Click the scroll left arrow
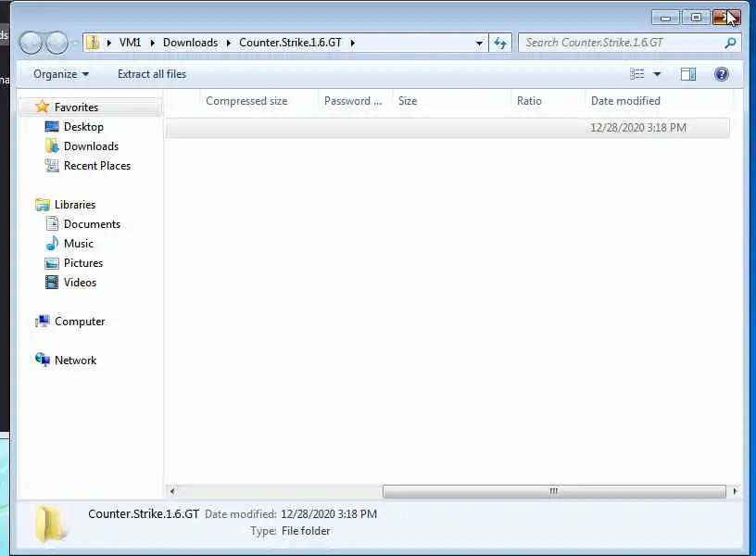Screen dimensions: 756x556 [172, 491]
